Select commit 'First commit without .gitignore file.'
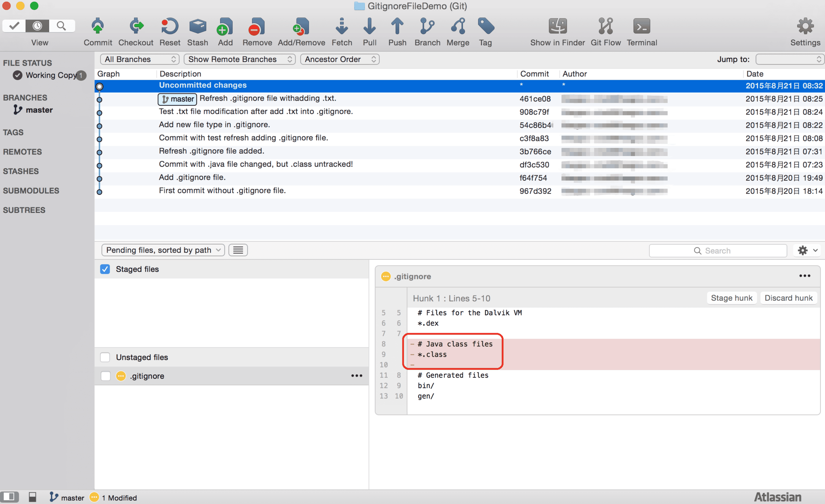 (x=459, y=191)
